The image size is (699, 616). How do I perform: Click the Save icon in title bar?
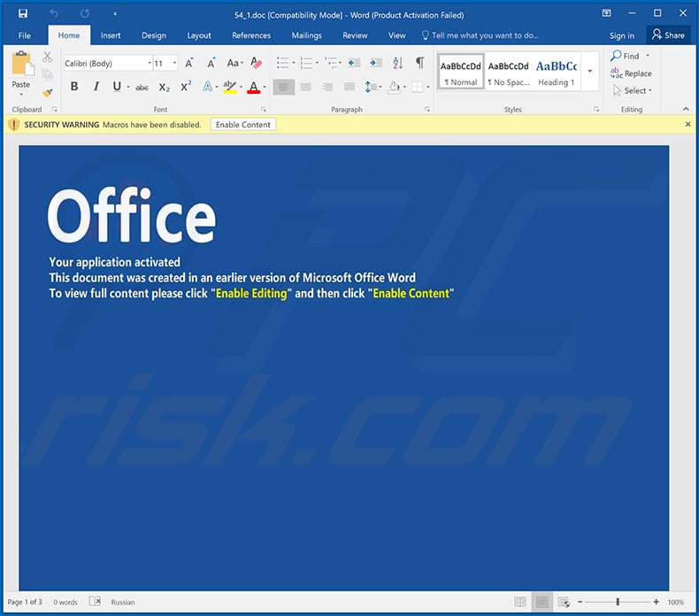23,13
